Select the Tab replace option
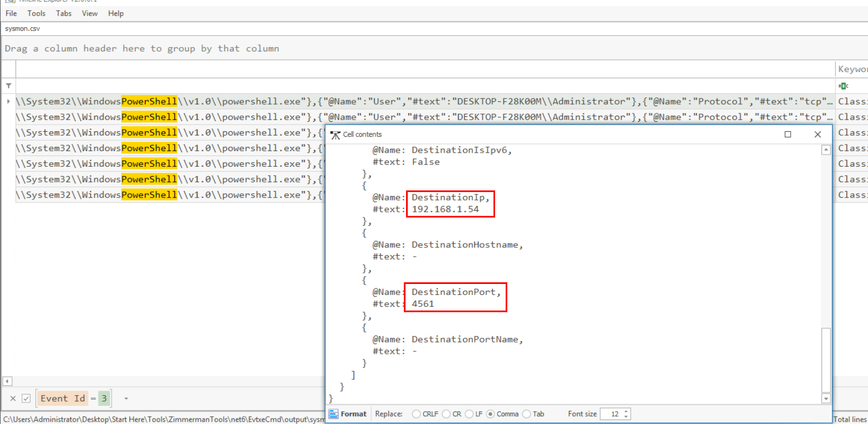868x424 pixels. [527, 414]
